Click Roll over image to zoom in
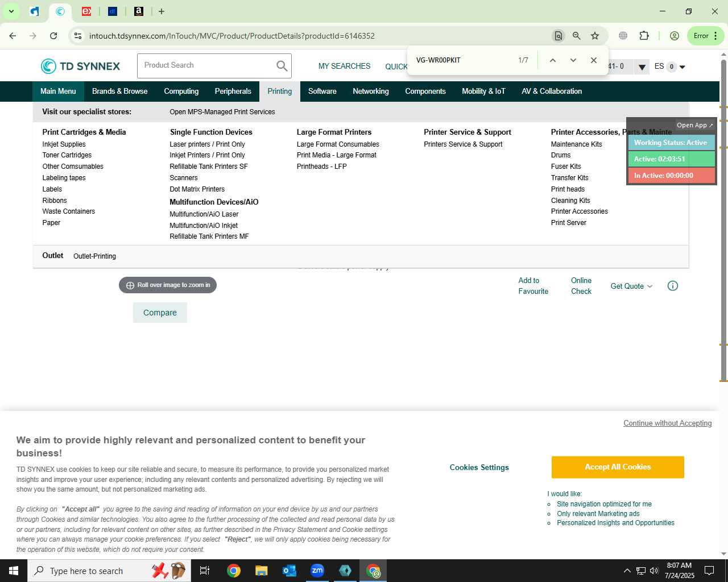 (168, 285)
